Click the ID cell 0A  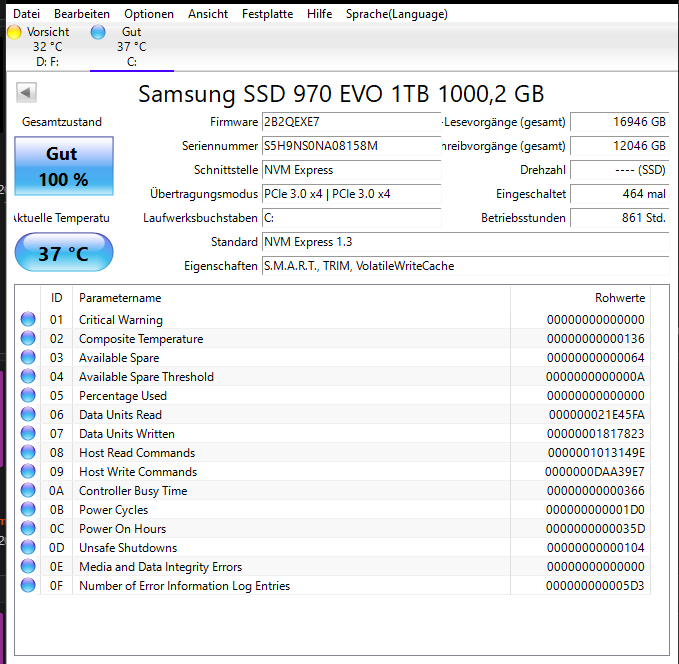56,491
